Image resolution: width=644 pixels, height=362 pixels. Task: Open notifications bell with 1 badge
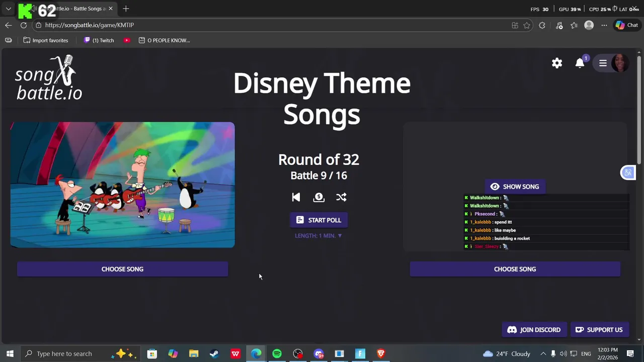580,62
